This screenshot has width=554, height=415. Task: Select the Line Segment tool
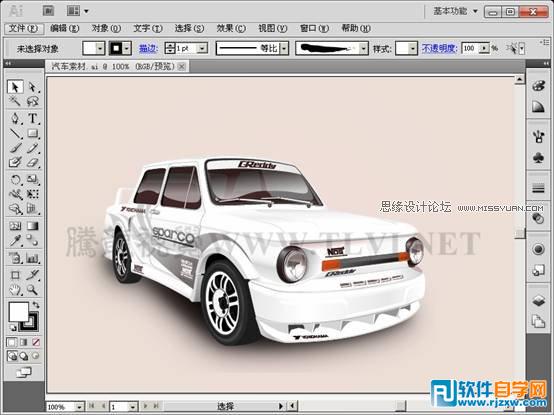tap(15, 133)
